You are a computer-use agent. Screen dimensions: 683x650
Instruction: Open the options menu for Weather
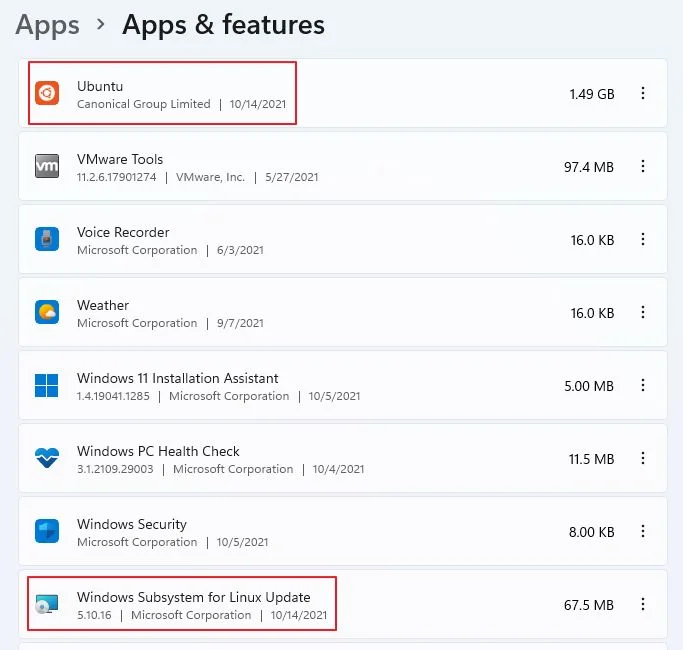click(643, 312)
